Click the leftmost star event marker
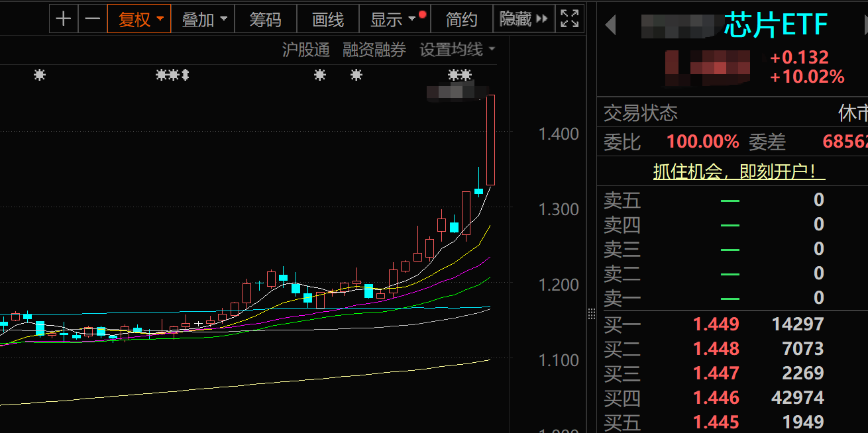 [40, 75]
